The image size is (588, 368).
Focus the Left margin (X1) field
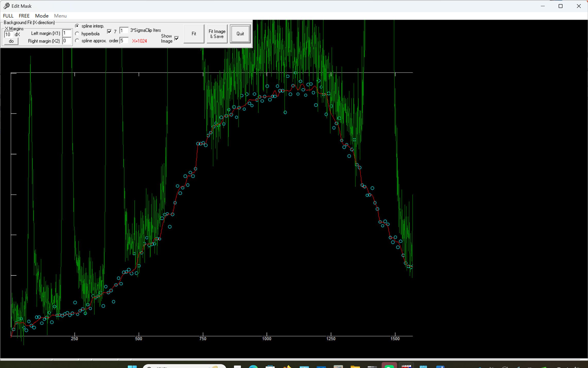pos(66,33)
